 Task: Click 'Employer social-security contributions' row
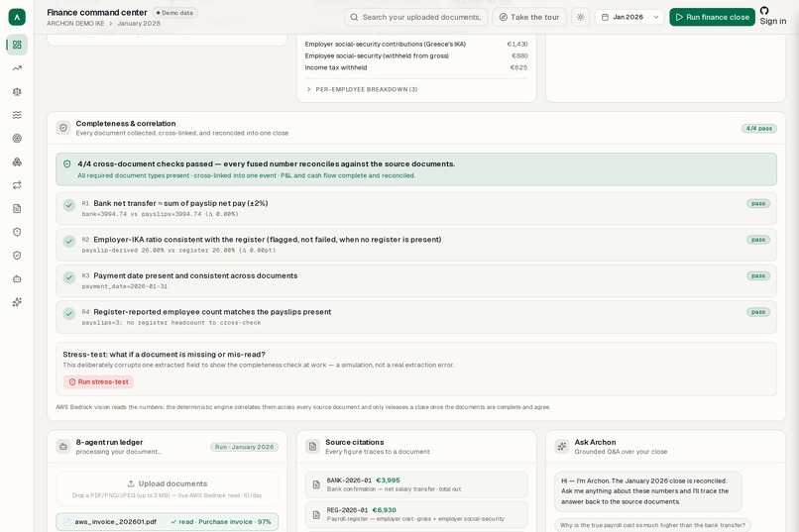(x=416, y=45)
